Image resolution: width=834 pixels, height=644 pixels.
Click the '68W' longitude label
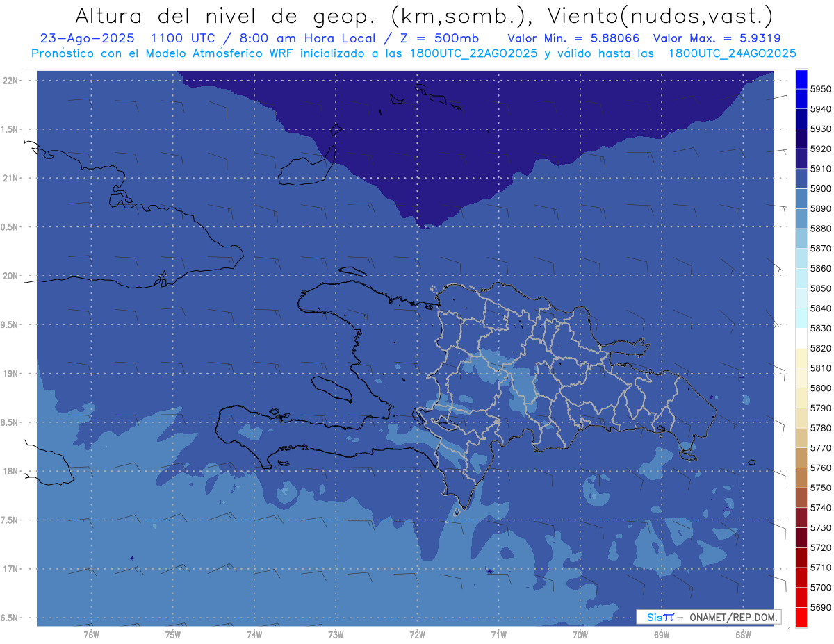click(x=743, y=634)
